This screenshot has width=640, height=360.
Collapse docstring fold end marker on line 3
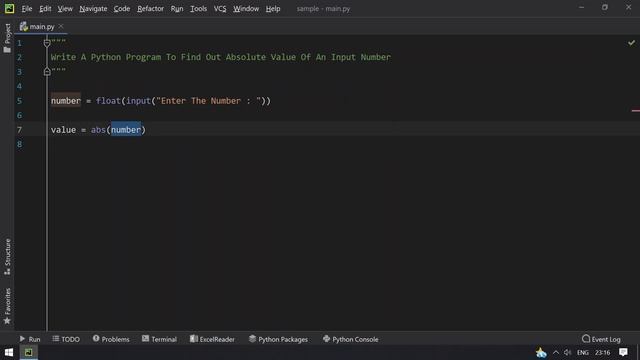(x=47, y=72)
